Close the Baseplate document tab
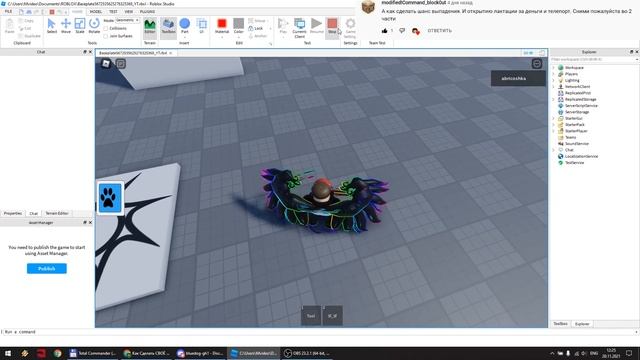The width and height of the screenshot is (640, 360). click(171, 53)
